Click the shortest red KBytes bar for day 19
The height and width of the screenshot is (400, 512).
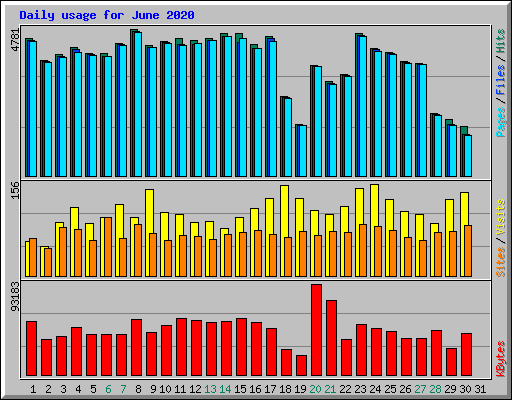301,366
